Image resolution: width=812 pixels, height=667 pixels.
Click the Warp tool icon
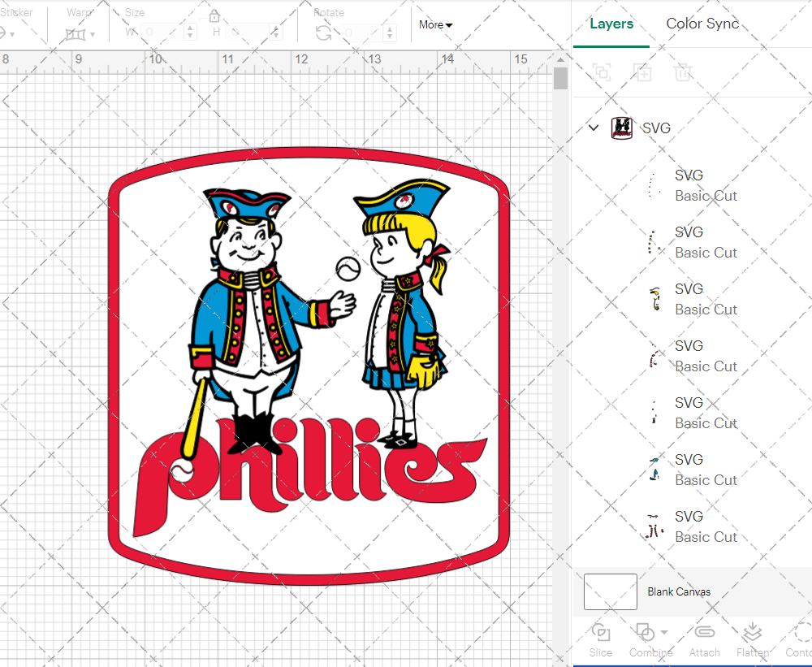75,34
